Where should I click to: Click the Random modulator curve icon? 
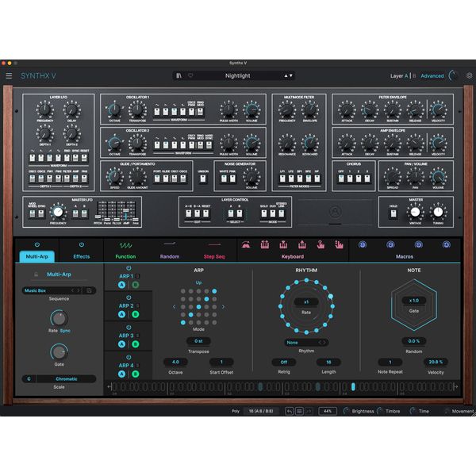pos(170,244)
